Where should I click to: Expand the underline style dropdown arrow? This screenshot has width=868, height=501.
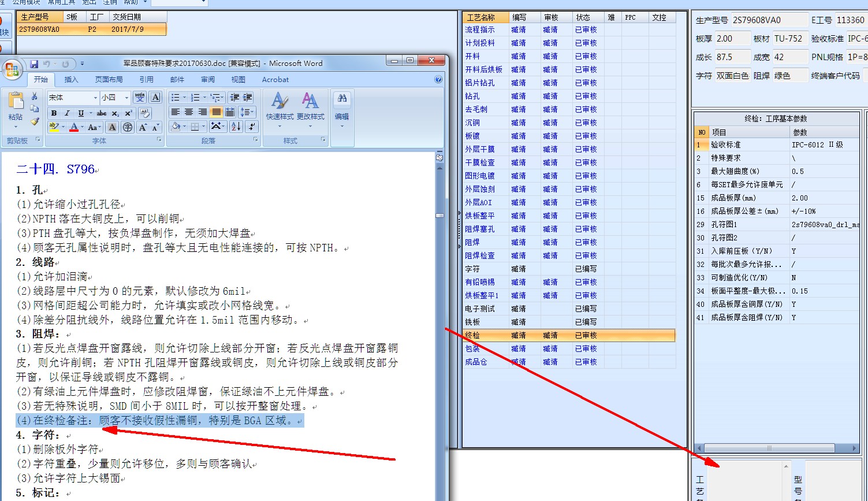click(90, 113)
